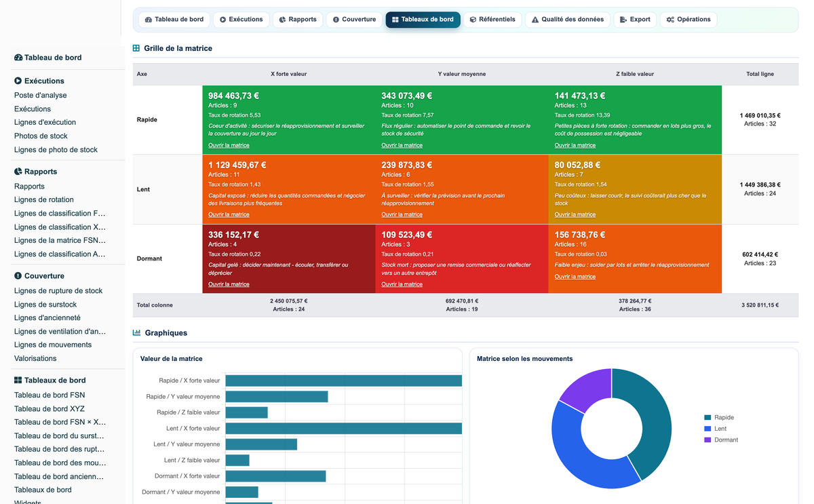Viewport: 814px width, 504px height.
Task: Click the column total 2 450 075,57 €
Action: (289, 301)
